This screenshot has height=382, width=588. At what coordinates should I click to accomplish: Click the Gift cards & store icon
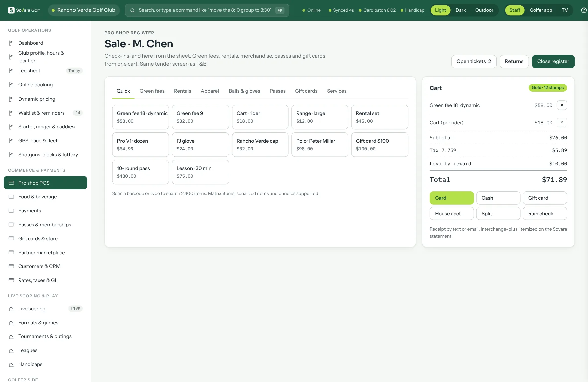pos(11,239)
